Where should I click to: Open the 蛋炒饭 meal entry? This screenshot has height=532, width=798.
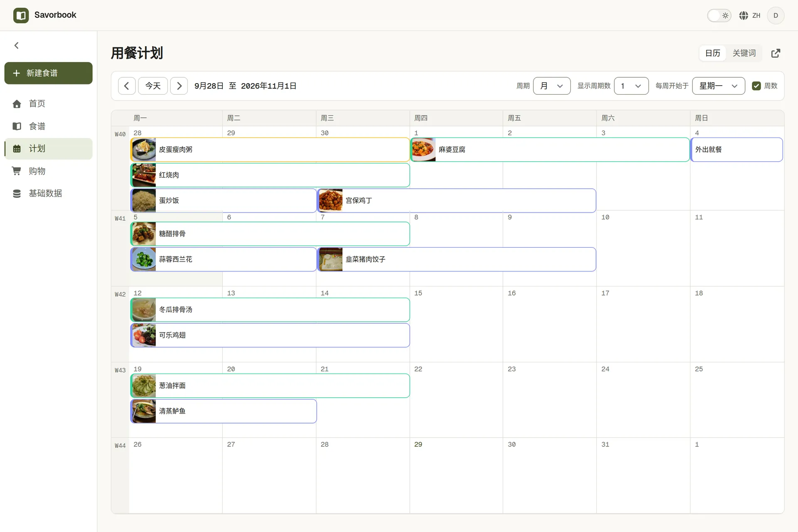pyautogui.click(x=224, y=200)
